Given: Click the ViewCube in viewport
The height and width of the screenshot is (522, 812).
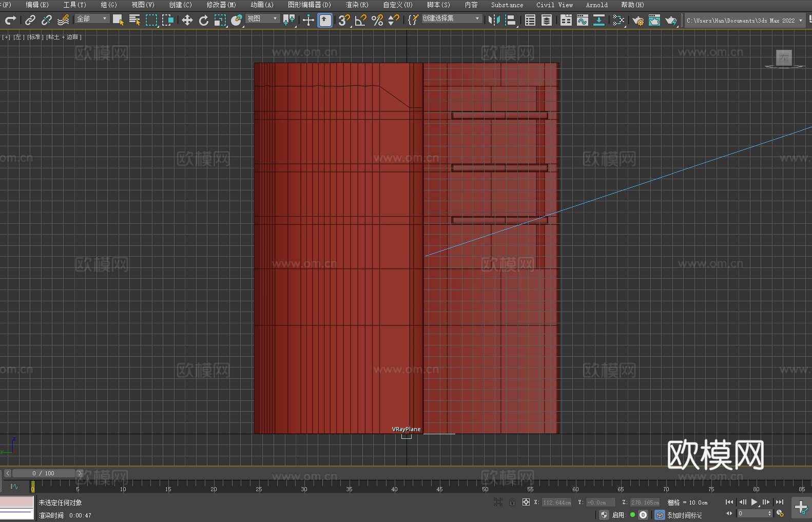Looking at the screenshot, I should (784, 58).
